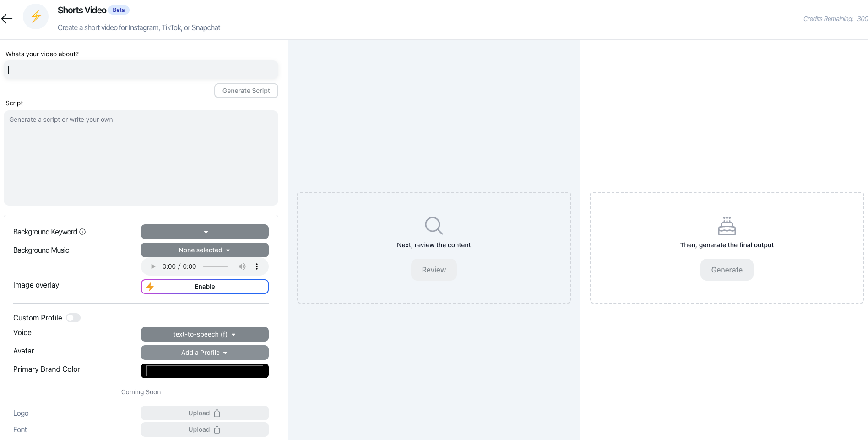Click the Font upload share icon
Screen dimensions: 868x440
(217, 429)
